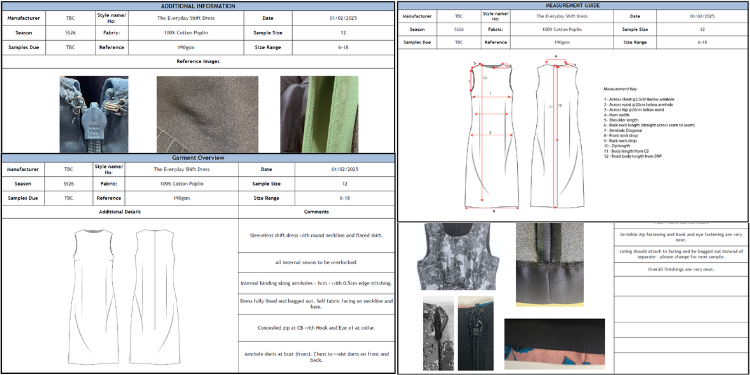Click '100% Cotton Poplin' in Garment Overview table

click(x=181, y=184)
